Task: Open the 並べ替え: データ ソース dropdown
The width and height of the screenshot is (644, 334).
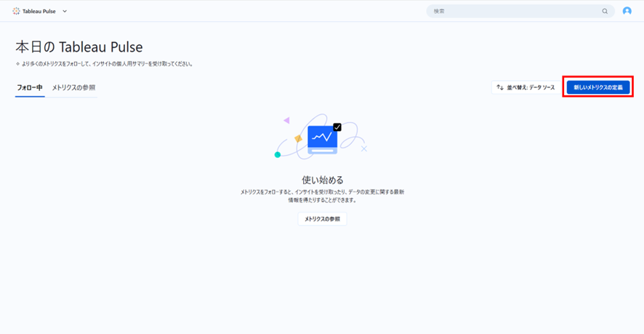Action: (526, 87)
